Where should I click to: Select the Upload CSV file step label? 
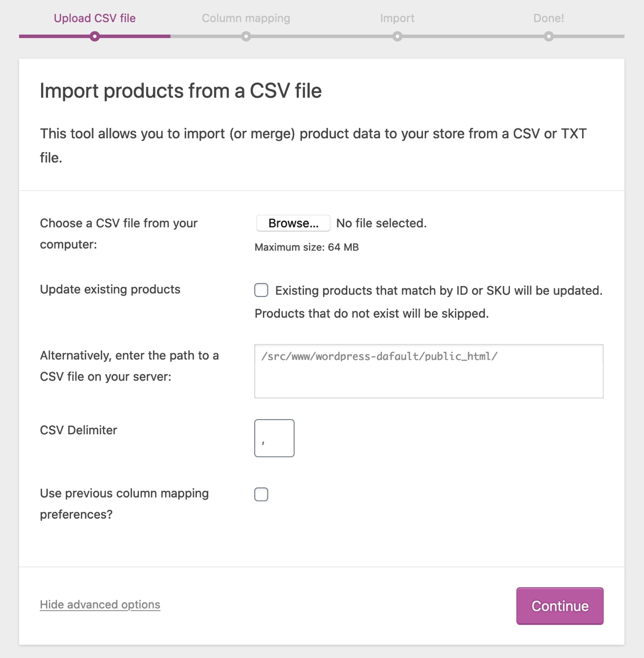(x=94, y=18)
